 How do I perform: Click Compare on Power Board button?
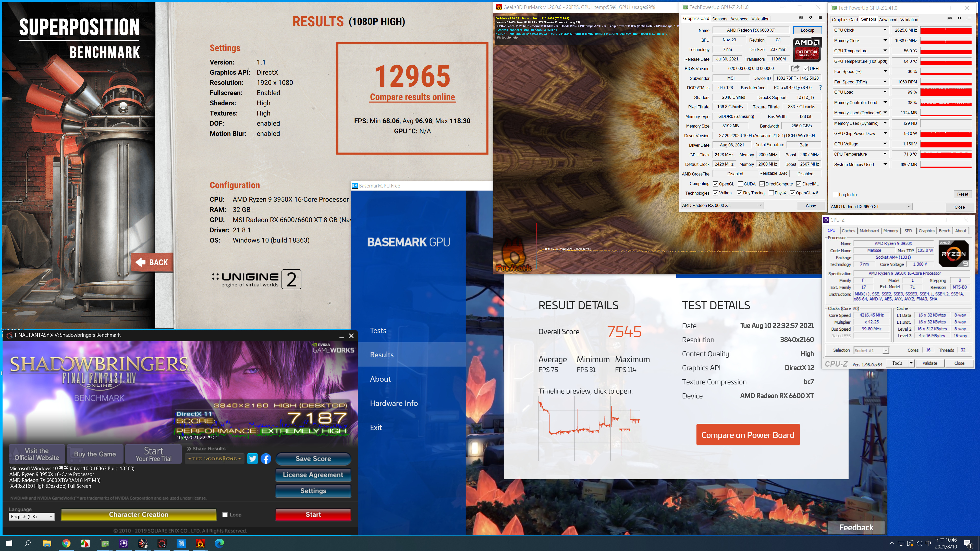[748, 435]
